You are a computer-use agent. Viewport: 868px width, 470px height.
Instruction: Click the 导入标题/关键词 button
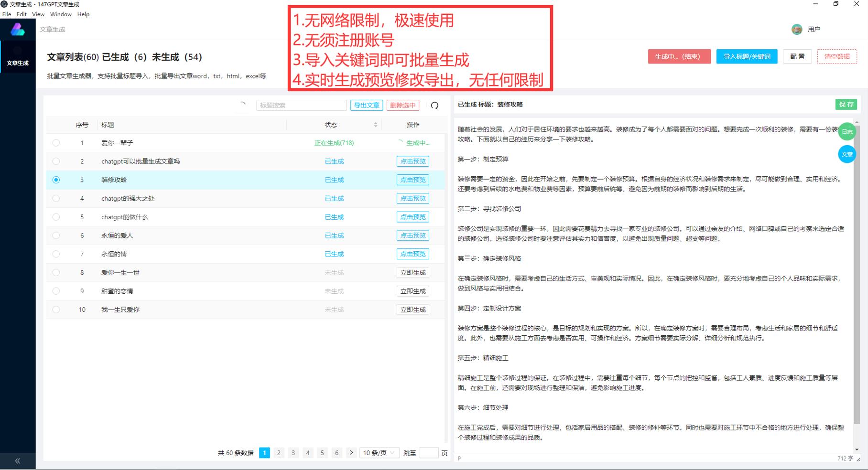click(x=747, y=56)
